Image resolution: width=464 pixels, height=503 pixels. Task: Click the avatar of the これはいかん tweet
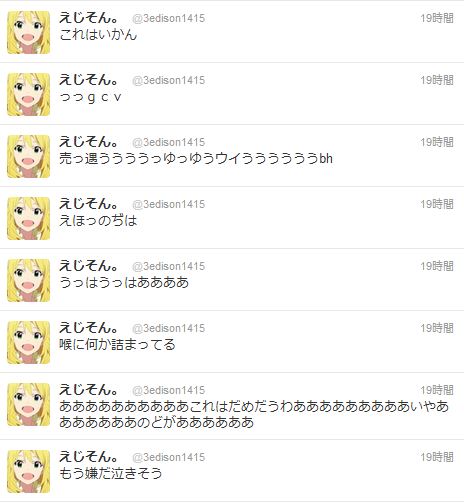(29, 32)
